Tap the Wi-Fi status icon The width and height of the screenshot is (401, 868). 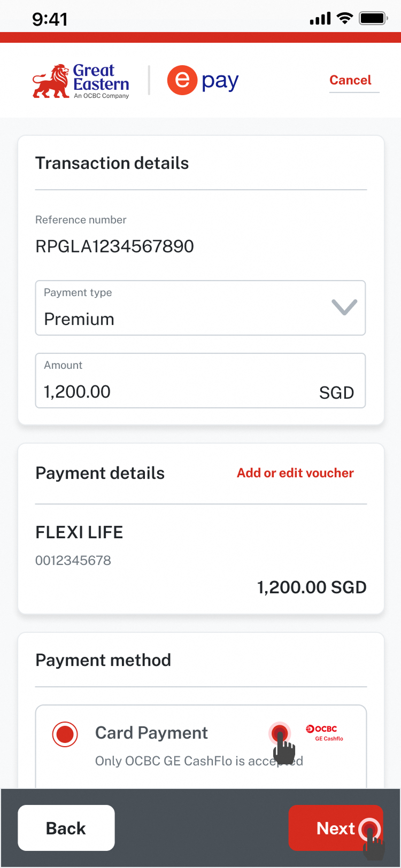point(345,19)
